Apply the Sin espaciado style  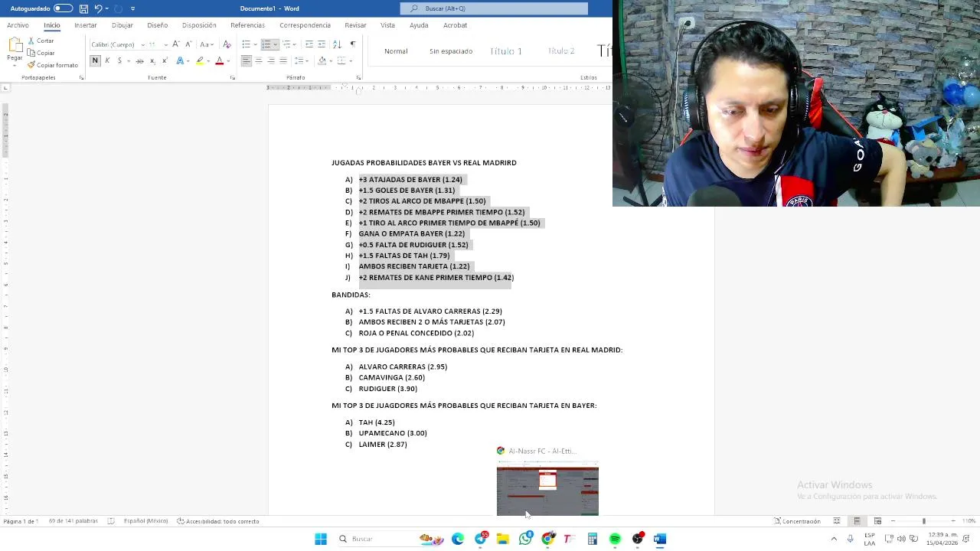[x=451, y=51]
